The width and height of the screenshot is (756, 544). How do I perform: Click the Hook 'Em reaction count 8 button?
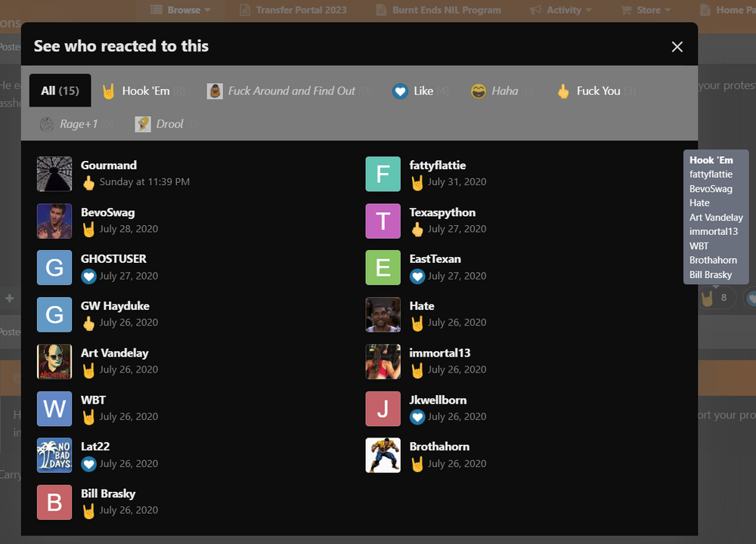pos(715,298)
